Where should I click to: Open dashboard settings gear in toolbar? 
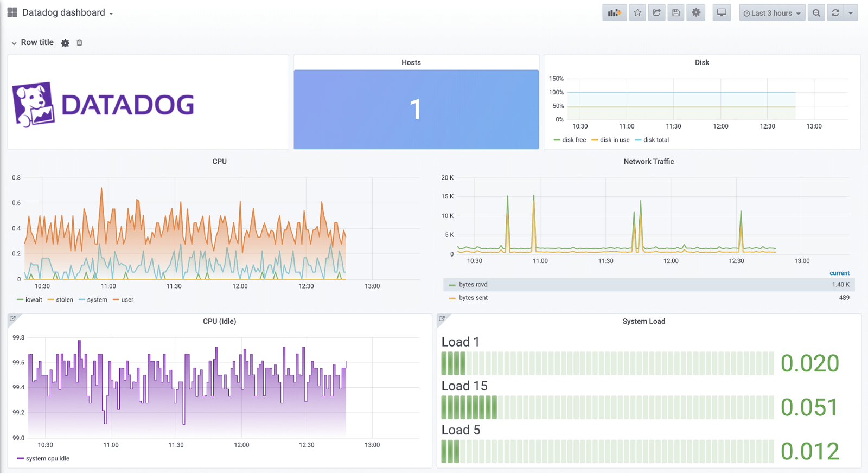click(696, 13)
